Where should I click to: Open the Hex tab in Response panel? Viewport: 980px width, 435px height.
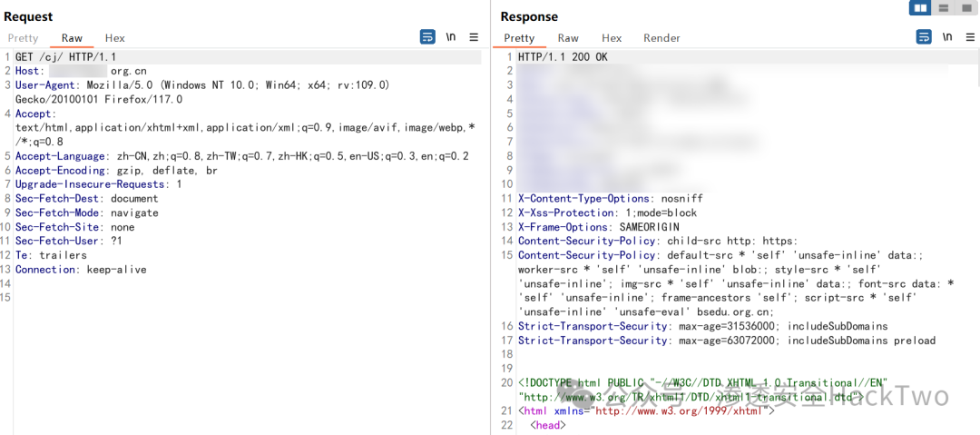(x=612, y=38)
